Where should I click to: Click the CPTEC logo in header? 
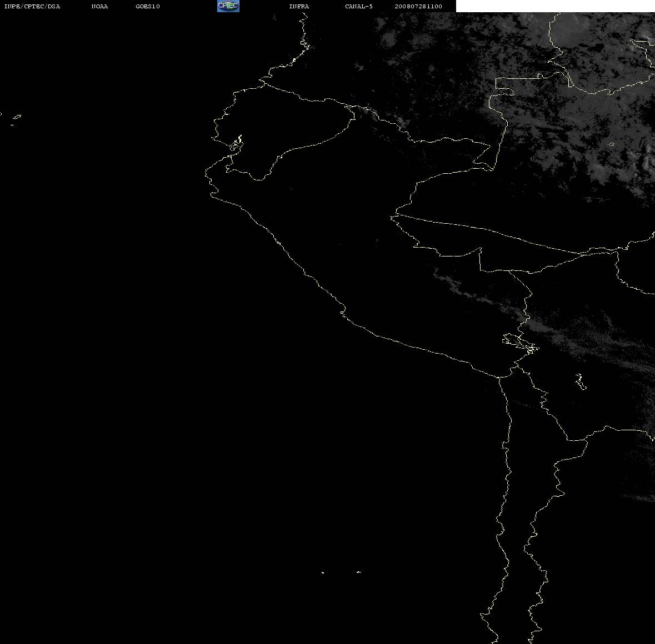(228, 6)
